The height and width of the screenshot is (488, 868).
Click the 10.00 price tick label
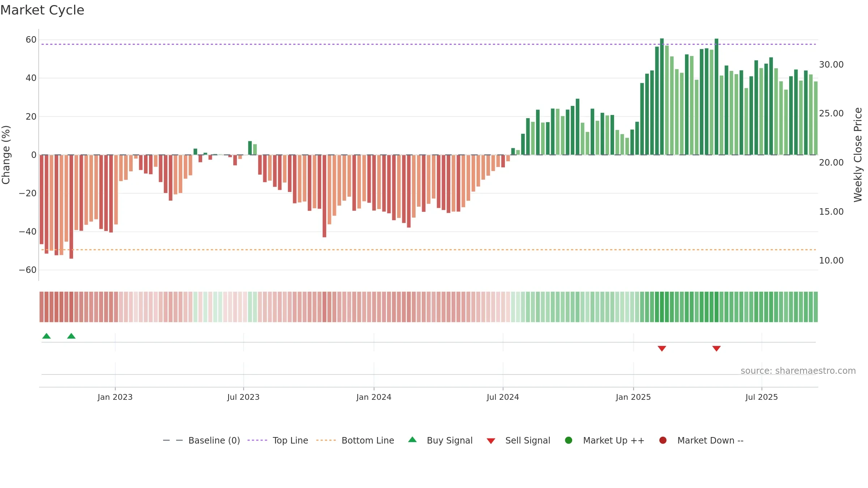point(831,260)
